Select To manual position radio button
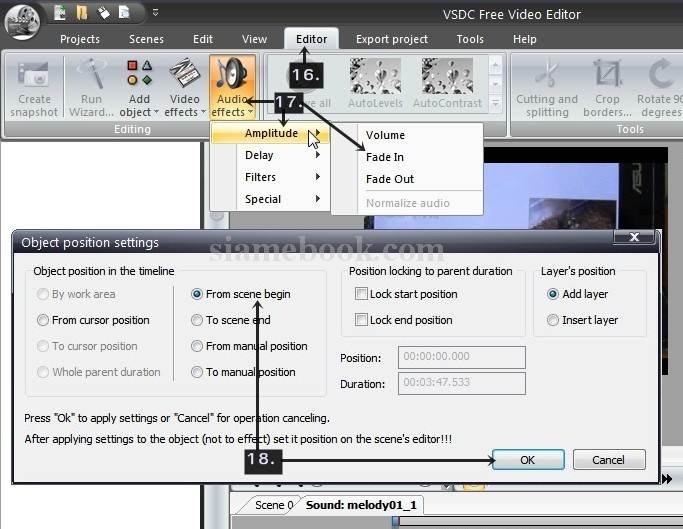The width and height of the screenshot is (683, 529). (197, 372)
